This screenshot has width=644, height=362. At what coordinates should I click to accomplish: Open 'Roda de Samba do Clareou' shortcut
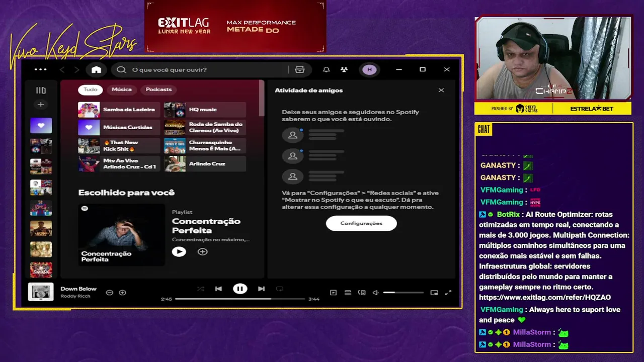[x=205, y=128]
